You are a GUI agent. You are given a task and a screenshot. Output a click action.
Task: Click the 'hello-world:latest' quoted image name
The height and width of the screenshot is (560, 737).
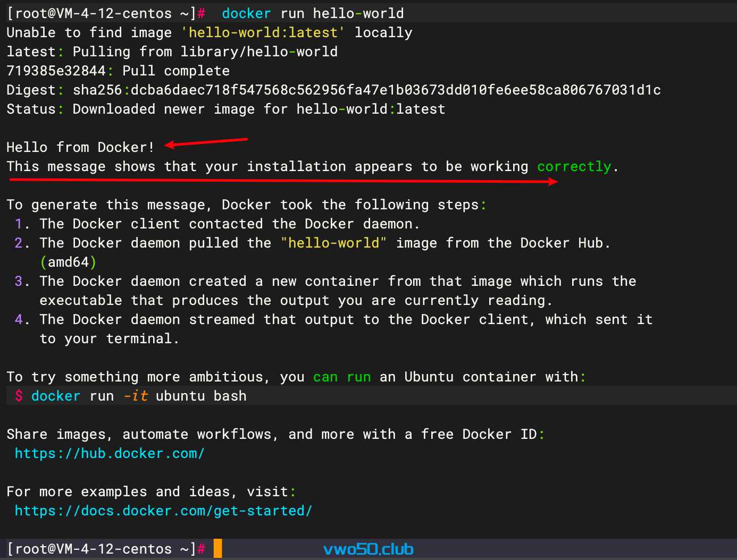(263, 32)
